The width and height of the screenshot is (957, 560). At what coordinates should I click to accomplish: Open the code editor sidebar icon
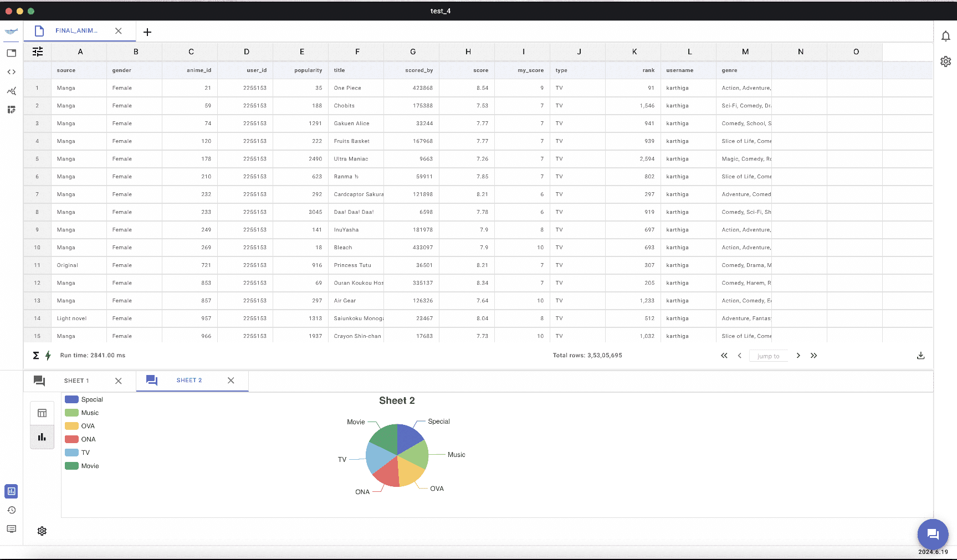[x=11, y=72]
